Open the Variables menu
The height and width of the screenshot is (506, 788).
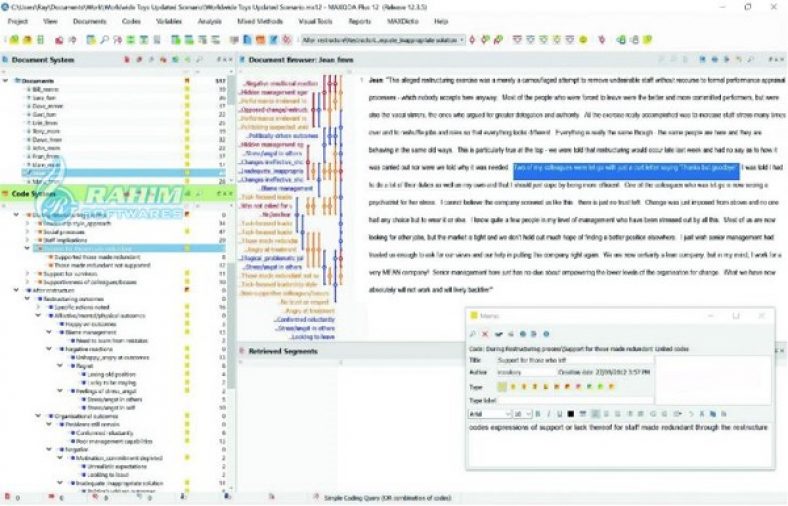tap(169, 22)
